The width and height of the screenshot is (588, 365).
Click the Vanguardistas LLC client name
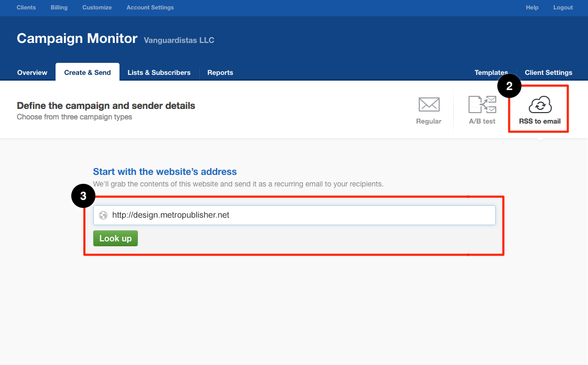(179, 40)
